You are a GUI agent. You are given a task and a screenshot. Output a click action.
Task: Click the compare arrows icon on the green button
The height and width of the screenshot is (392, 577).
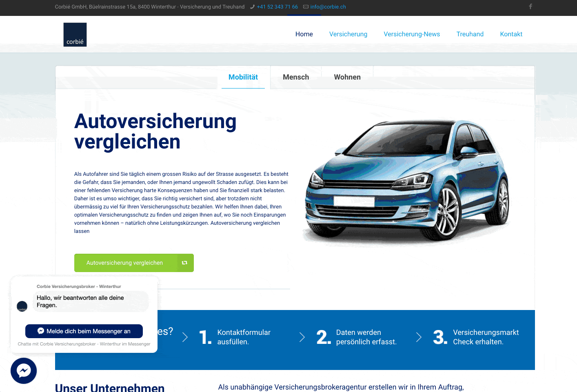pos(184,263)
